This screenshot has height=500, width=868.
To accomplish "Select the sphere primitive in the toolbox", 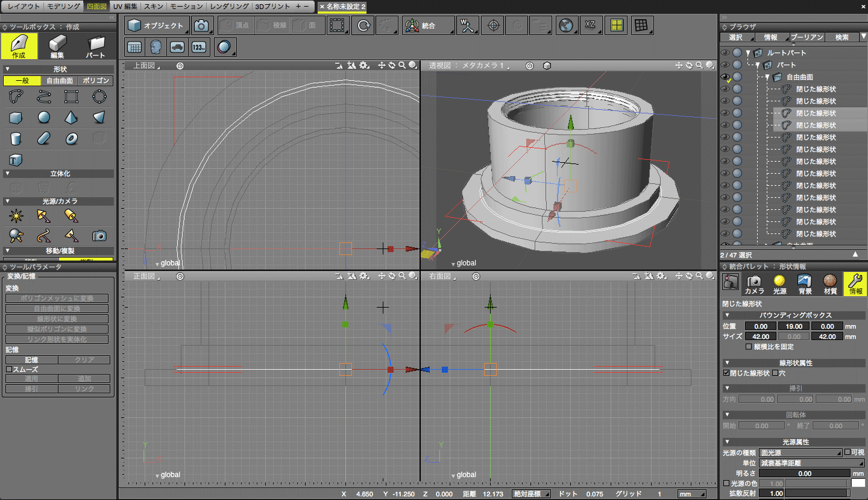I will point(43,118).
